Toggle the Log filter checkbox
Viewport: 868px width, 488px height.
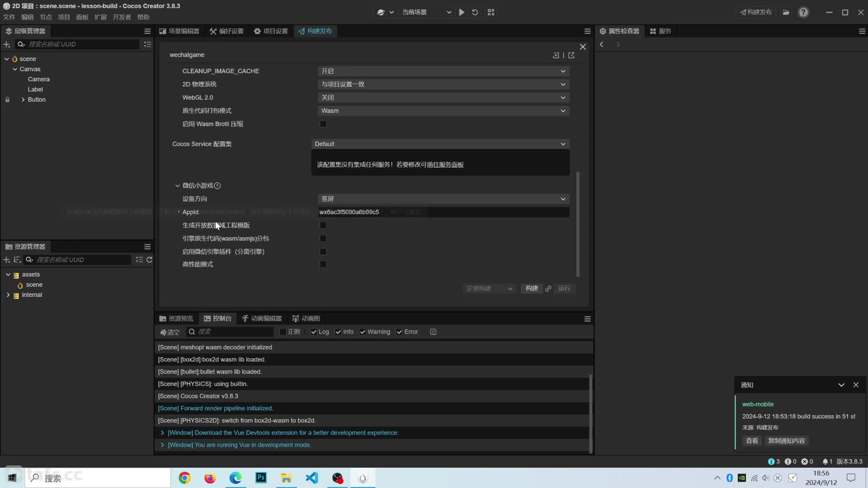point(314,332)
